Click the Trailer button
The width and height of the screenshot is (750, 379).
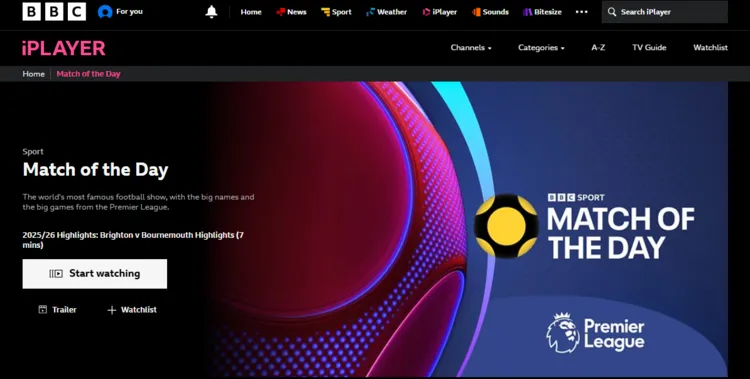[57, 310]
